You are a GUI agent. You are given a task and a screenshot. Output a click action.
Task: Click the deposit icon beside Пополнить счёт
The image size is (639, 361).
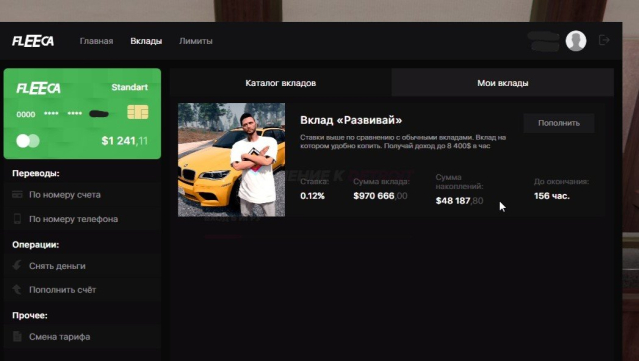pyautogui.click(x=17, y=290)
